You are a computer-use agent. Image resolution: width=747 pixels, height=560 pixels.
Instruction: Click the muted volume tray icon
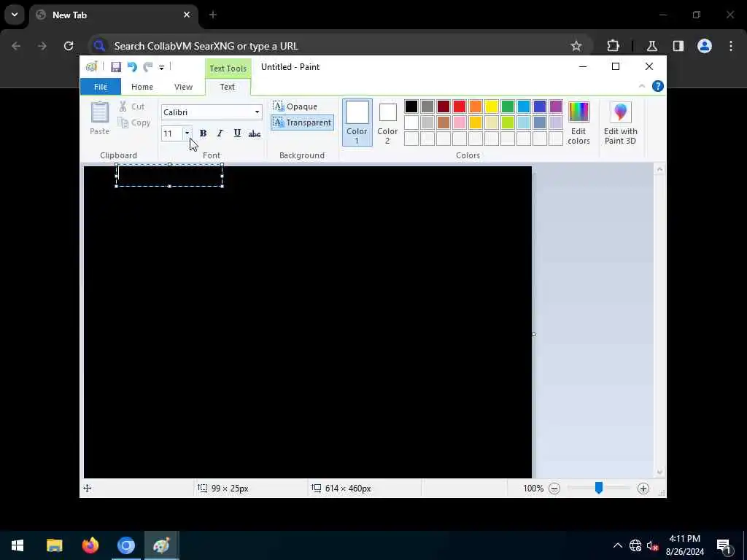pyautogui.click(x=652, y=545)
